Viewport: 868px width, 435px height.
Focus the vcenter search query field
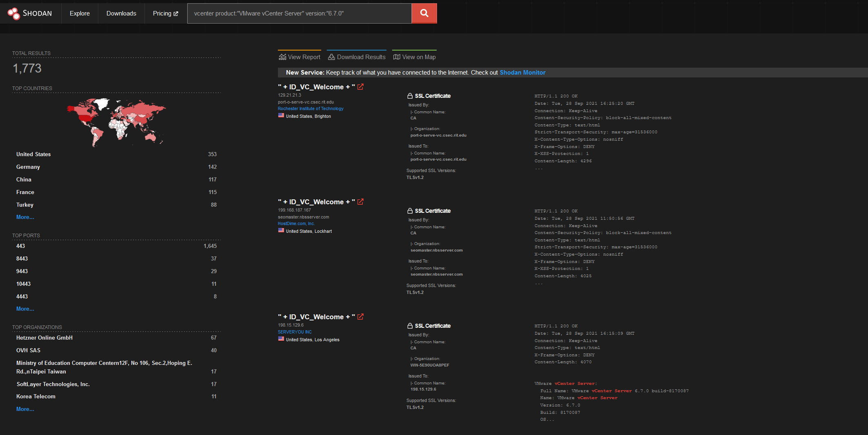[x=300, y=13]
